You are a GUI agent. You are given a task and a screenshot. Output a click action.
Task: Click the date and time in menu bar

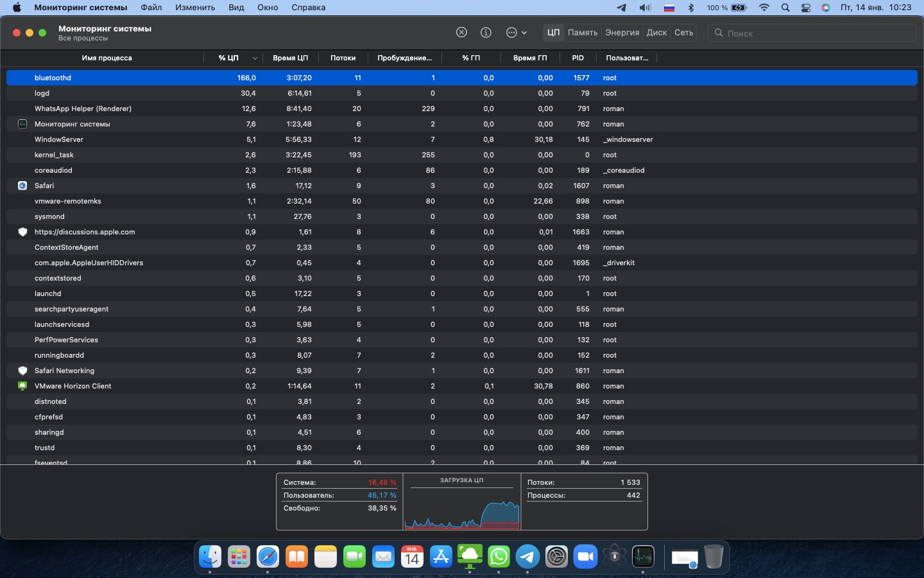coord(876,8)
